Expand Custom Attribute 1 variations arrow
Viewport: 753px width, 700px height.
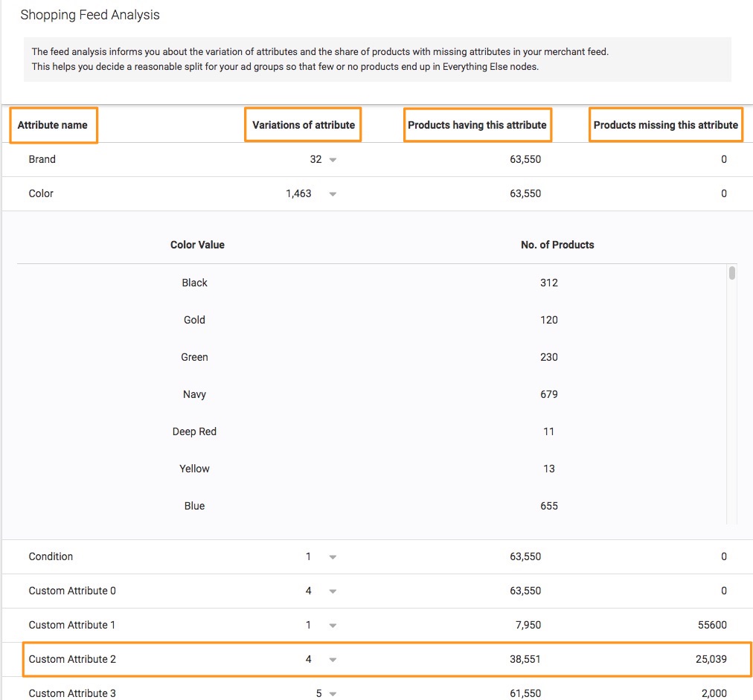[333, 626]
